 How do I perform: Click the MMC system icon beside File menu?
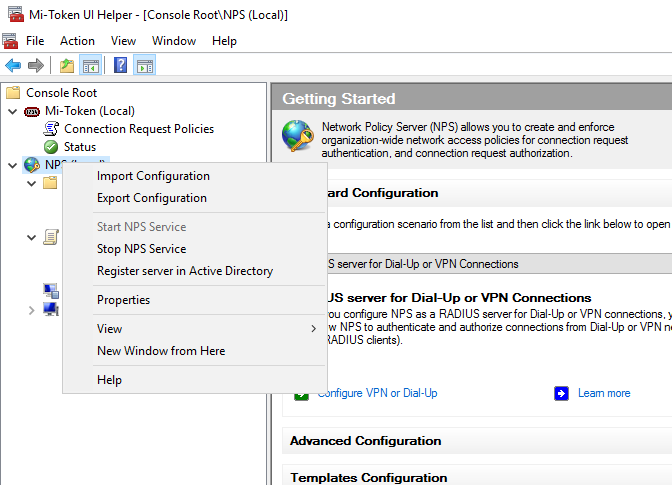pos(10,41)
